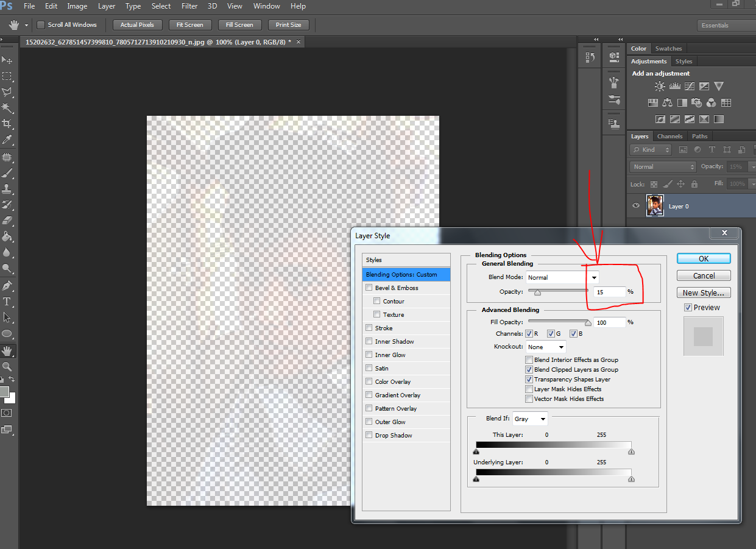The image size is (756, 549).
Task: Lock transparent pixels for layer
Action: click(x=654, y=183)
